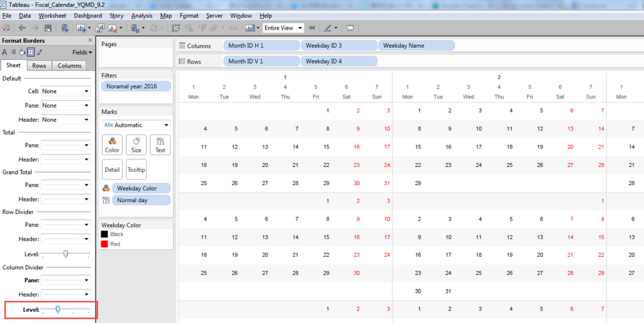This screenshot has width=644, height=323.
Task: Open the File menu
Action: [x=7, y=16]
